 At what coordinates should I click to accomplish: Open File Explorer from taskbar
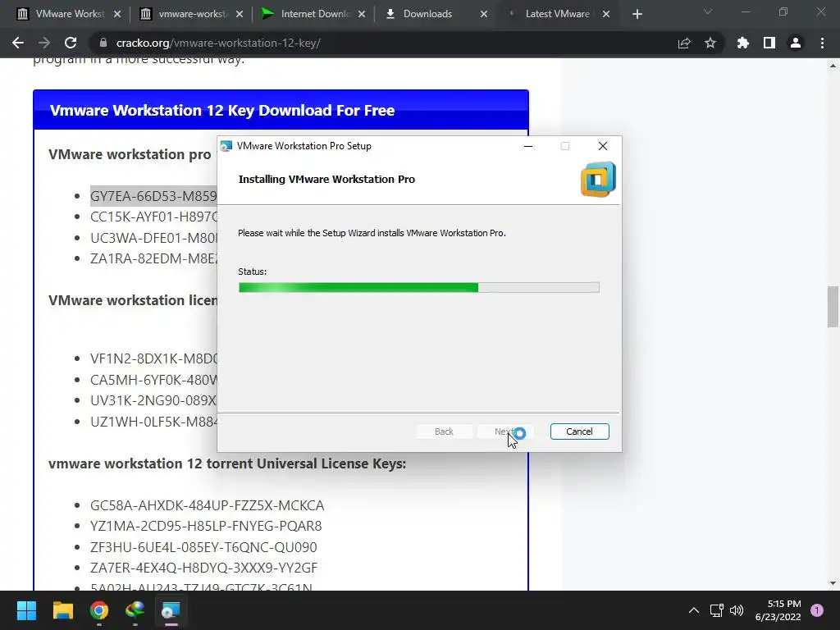pos(62,610)
